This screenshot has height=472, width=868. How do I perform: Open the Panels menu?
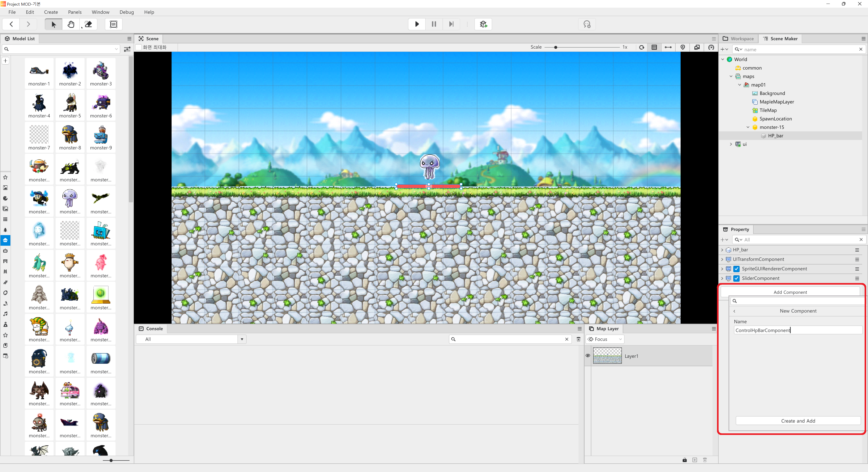(75, 12)
